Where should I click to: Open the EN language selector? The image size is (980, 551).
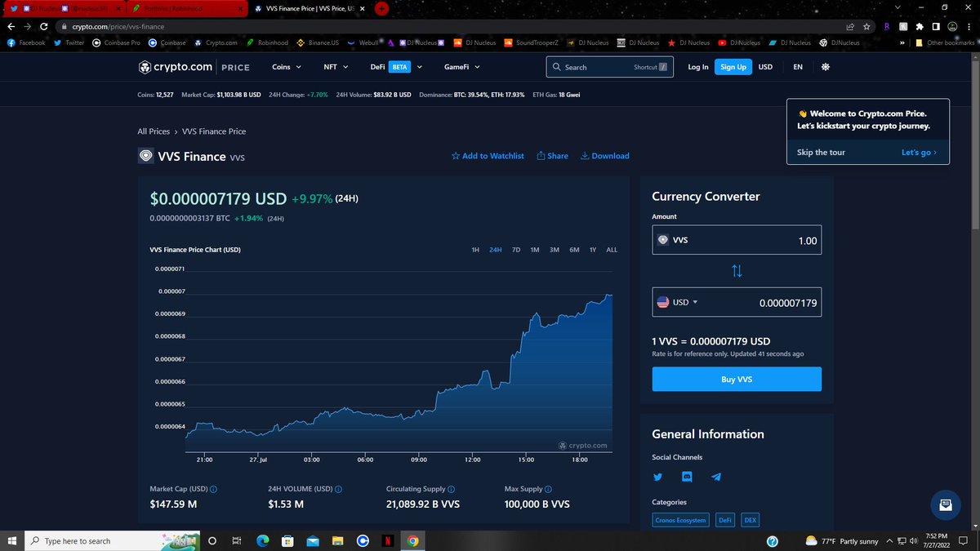[798, 67]
